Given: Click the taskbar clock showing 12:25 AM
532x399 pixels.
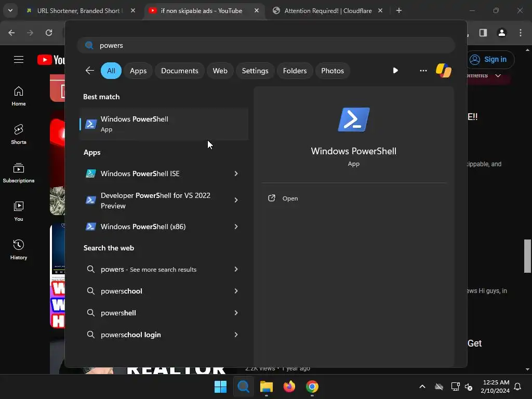Looking at the screenshot, I should point(495,387).
